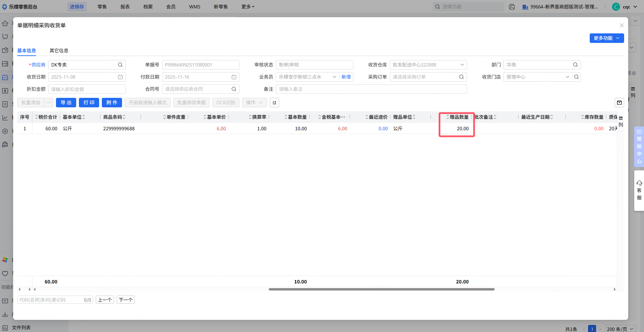
Task: Click the printer icon in top bar
Action: tap(512, 7)
